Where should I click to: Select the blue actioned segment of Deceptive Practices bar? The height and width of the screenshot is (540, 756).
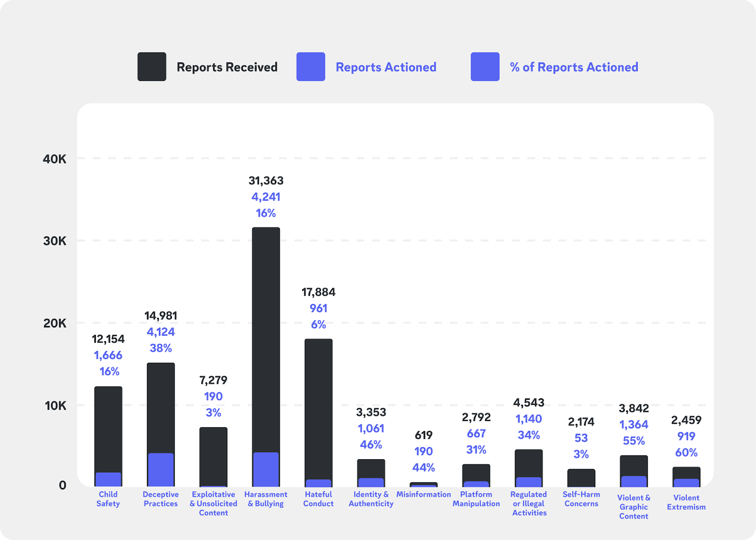click(x=161, y=470)
